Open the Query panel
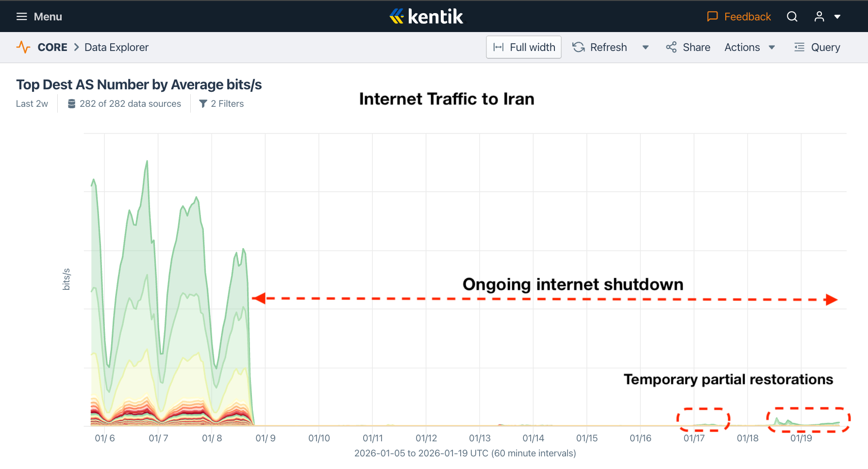This screenshot has height=469, width=868. click(x=817, y=47)
